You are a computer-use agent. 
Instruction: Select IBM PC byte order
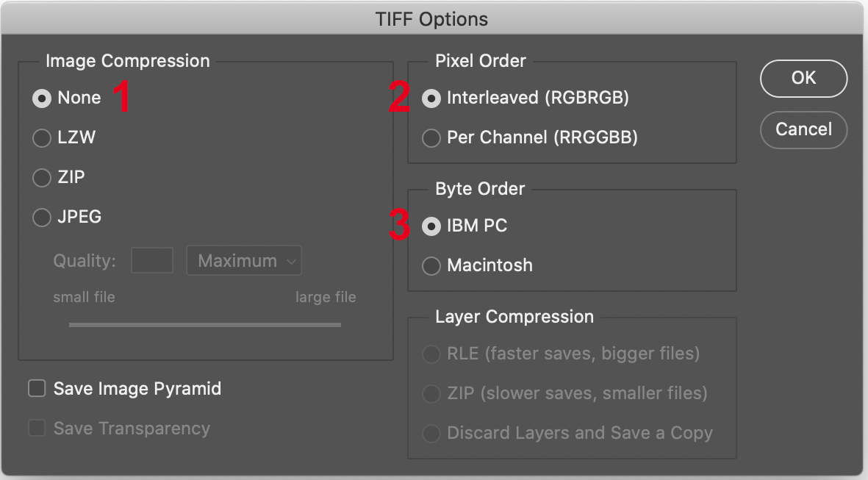(x=431, y=226)
